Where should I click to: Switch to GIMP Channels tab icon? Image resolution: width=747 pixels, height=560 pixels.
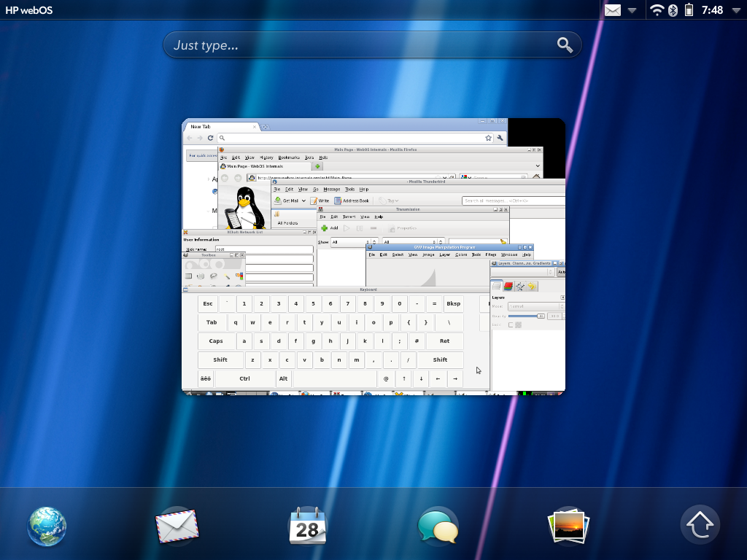pyautogui.click(x=508, y=286)
